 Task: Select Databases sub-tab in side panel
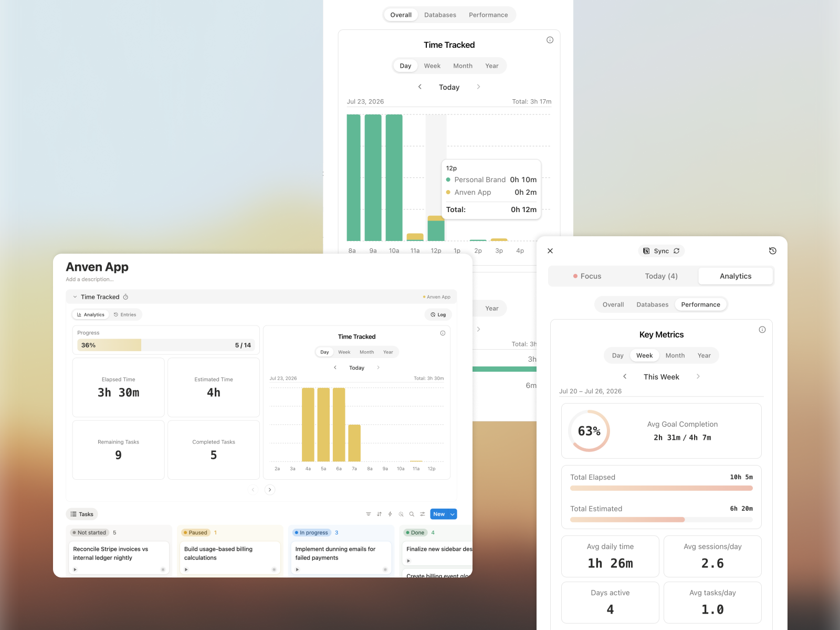pyautogui.click(x=653, y=304)
